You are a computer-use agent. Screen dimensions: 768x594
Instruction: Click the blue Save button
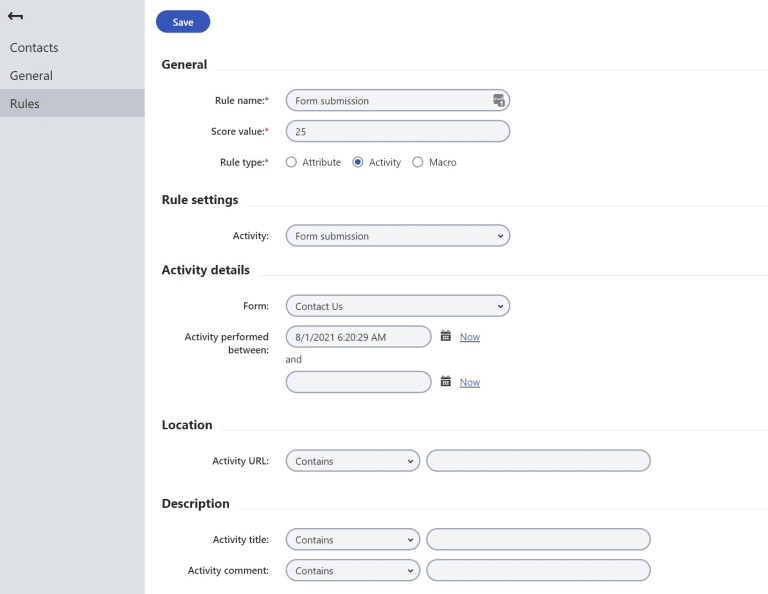[183, 22]
